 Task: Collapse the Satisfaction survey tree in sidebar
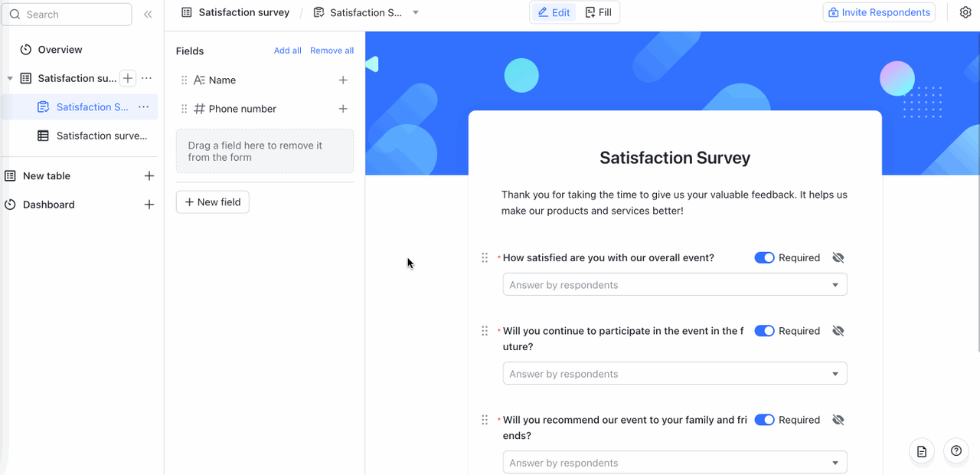pyautogui.click(x=10, y=78)
